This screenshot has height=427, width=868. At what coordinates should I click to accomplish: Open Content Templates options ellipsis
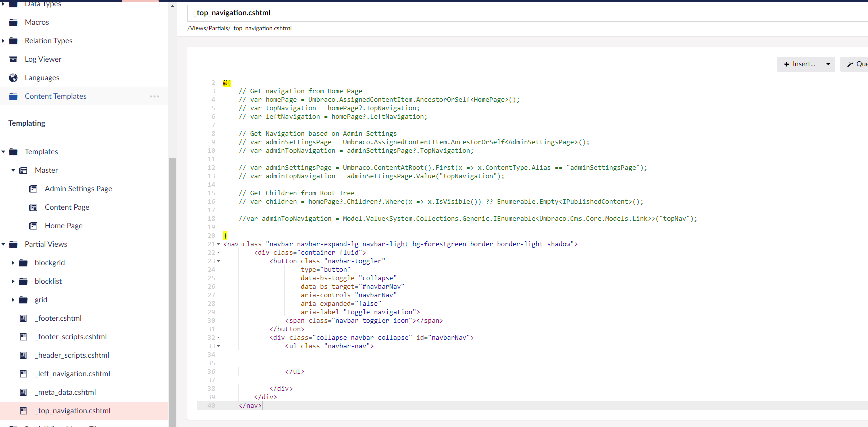point(154,96)
